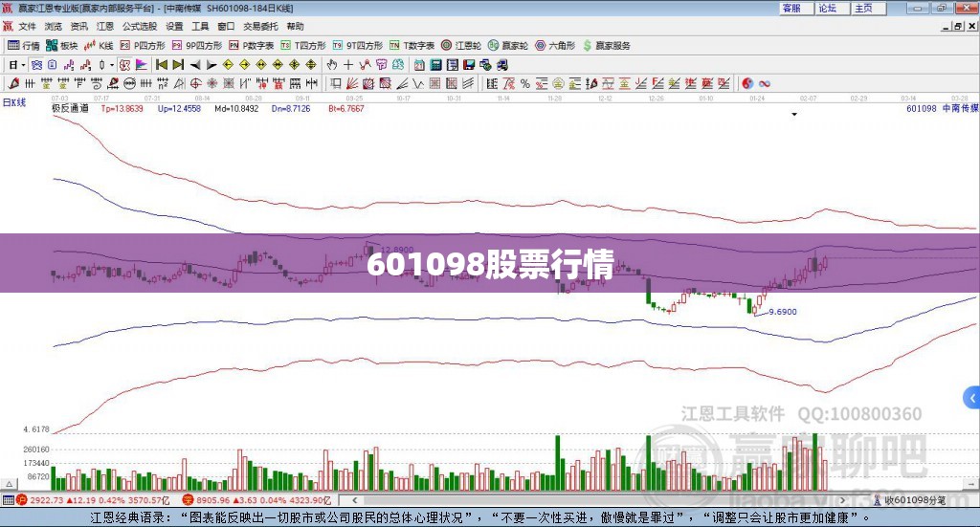Screen dimensions: 980x527
Task: Open the 9P四方形 tool
Action: 197,46
